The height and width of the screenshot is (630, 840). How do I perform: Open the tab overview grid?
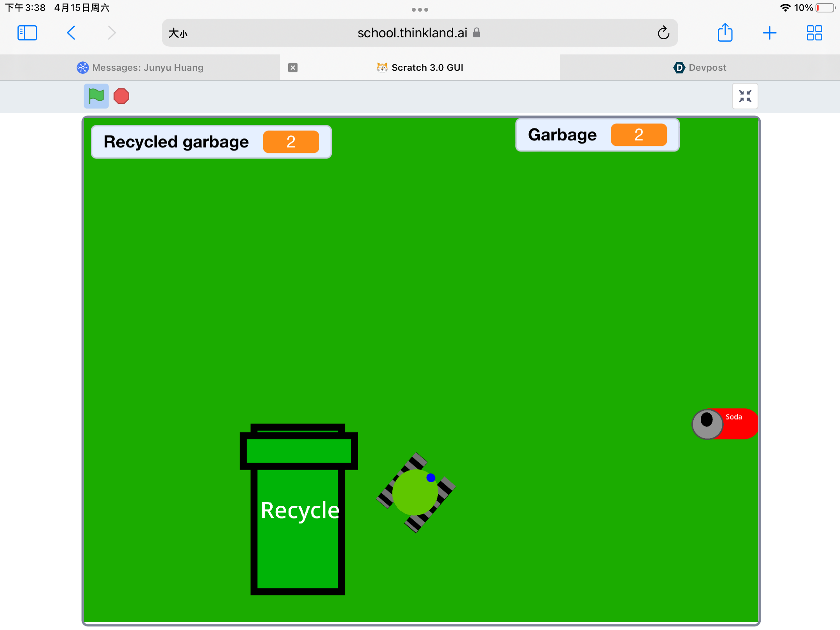pos(814,33)
